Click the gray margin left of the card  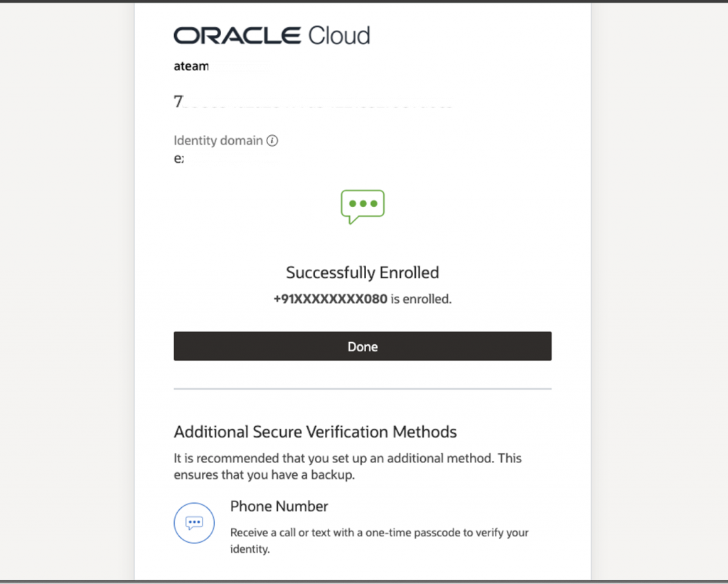(x=67, y=285)
